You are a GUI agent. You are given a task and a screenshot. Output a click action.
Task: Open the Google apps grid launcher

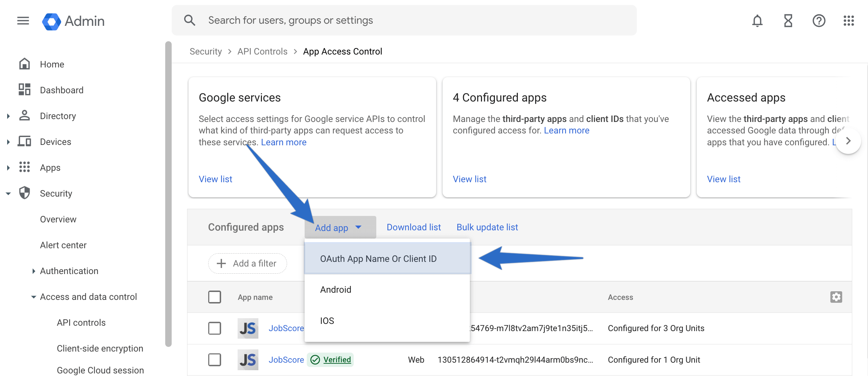pos(849,21)
